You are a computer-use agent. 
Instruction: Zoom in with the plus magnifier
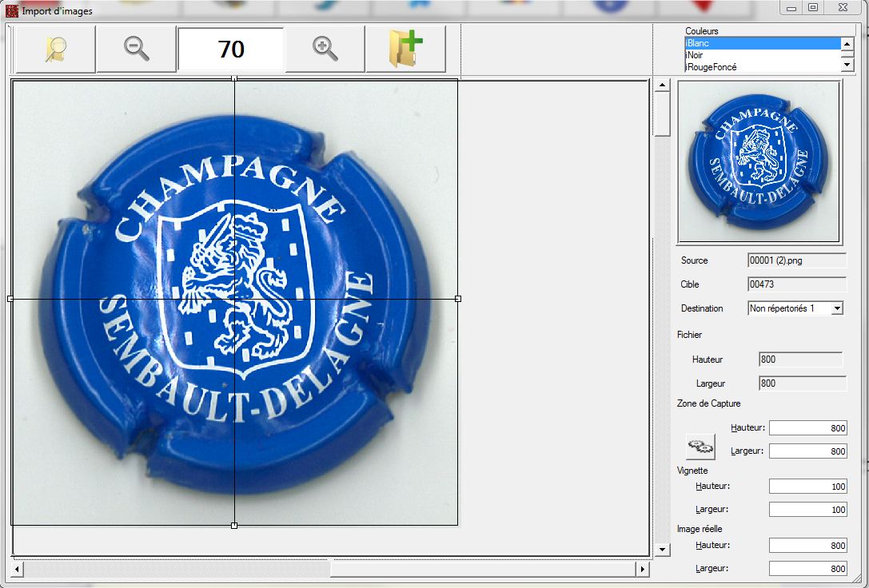tap(325, 49)
